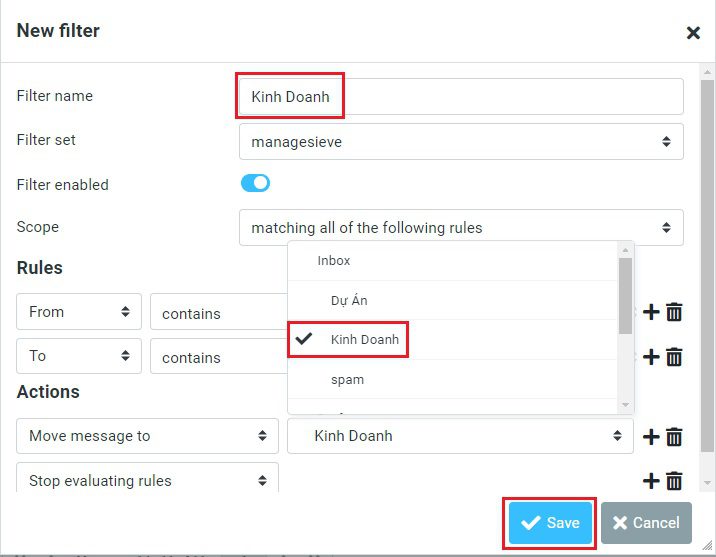Cancel the new filter dialog
The width and height of the screenshot is (716, 557).
click(x=646, y=523)
